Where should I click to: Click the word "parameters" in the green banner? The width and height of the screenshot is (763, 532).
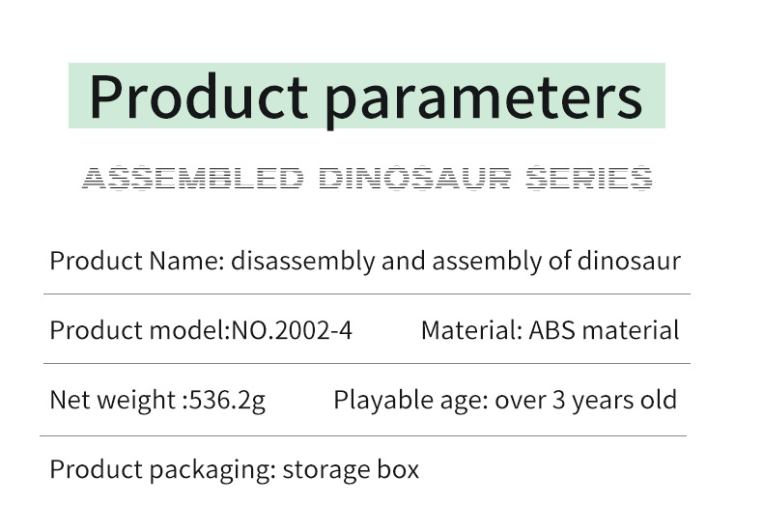(483, 97)
